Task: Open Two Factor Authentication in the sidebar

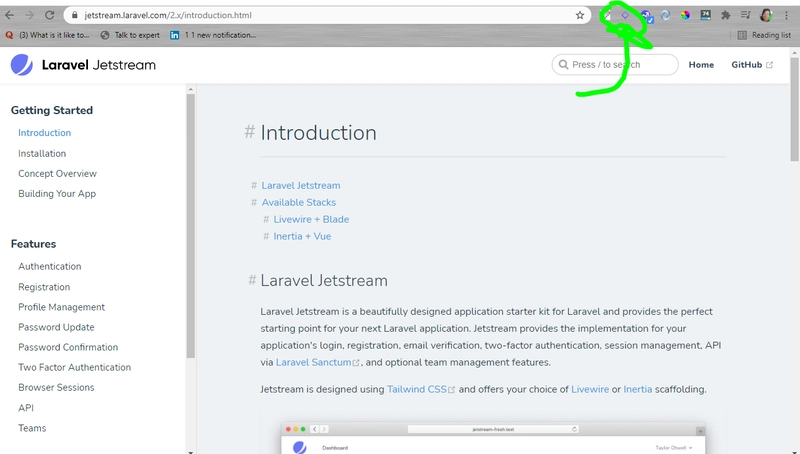Action: (x=74, y=367)
